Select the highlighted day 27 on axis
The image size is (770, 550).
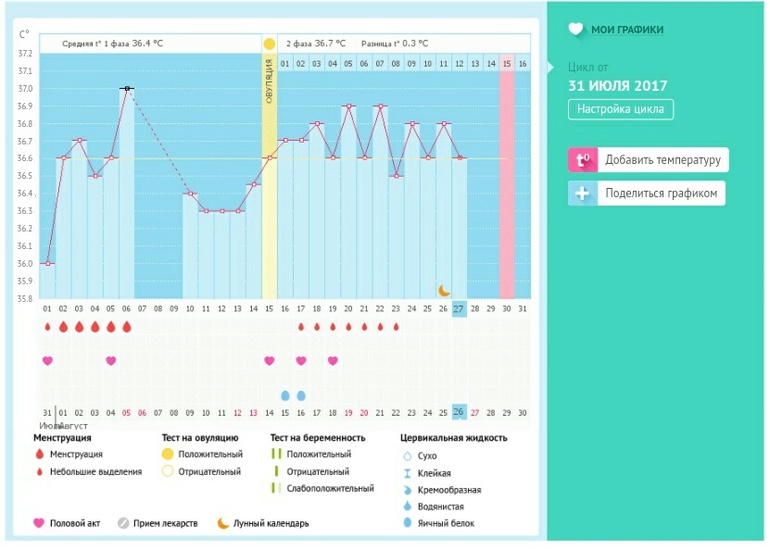[x=459, y=308]
